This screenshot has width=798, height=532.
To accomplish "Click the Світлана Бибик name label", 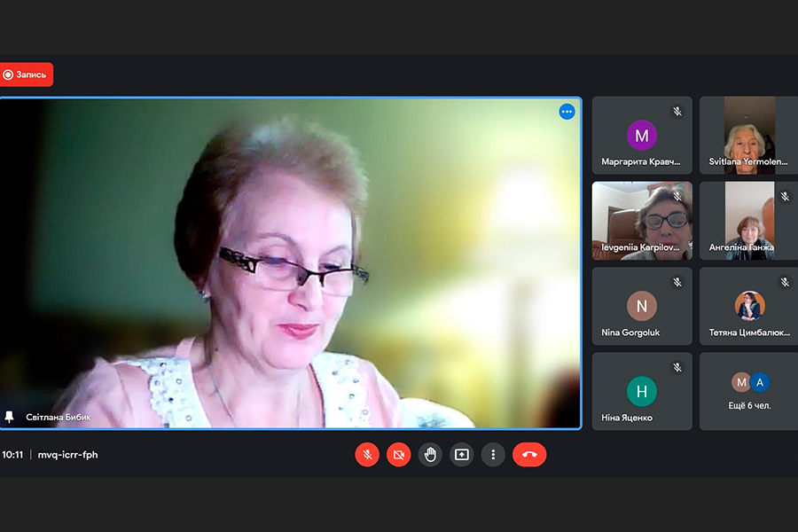I will [59, 417].
